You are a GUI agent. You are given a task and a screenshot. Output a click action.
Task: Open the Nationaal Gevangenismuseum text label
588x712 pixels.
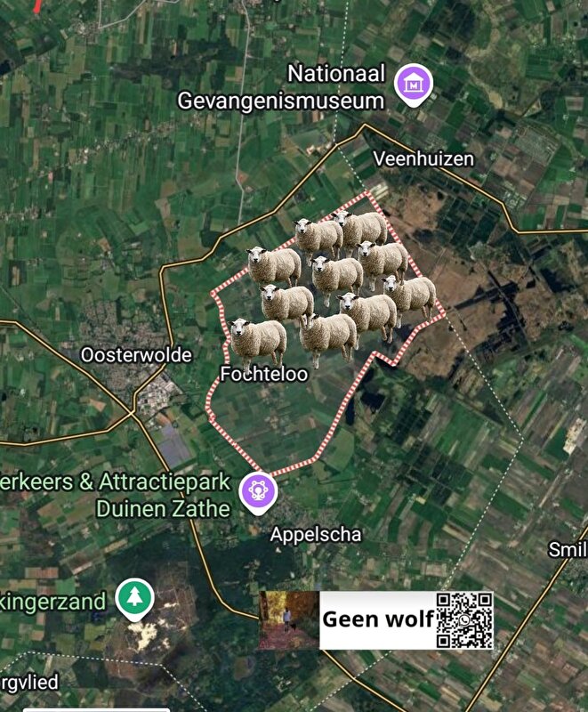pyautogui.click(x=281, y=87)
